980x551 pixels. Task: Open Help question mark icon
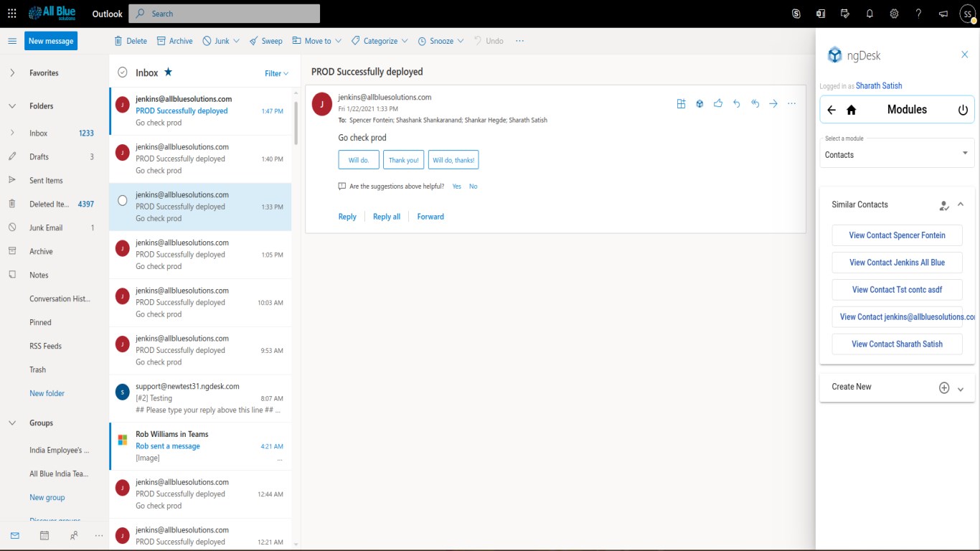click(918, 14)
